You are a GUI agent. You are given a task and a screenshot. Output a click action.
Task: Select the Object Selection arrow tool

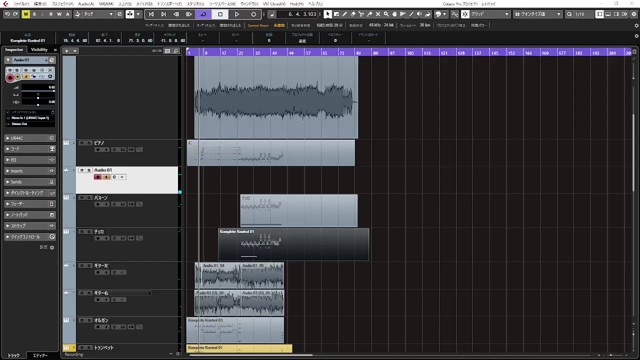327,14
